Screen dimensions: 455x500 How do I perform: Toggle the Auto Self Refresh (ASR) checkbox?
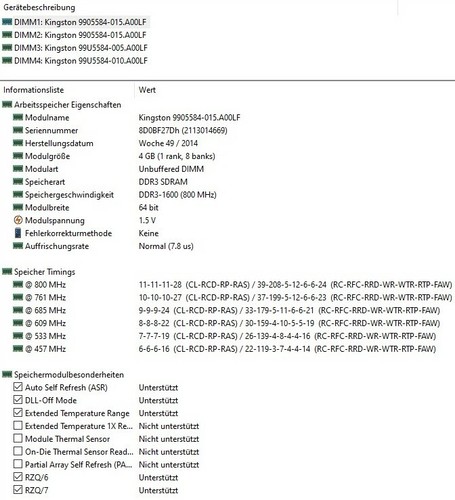point(18,387)
